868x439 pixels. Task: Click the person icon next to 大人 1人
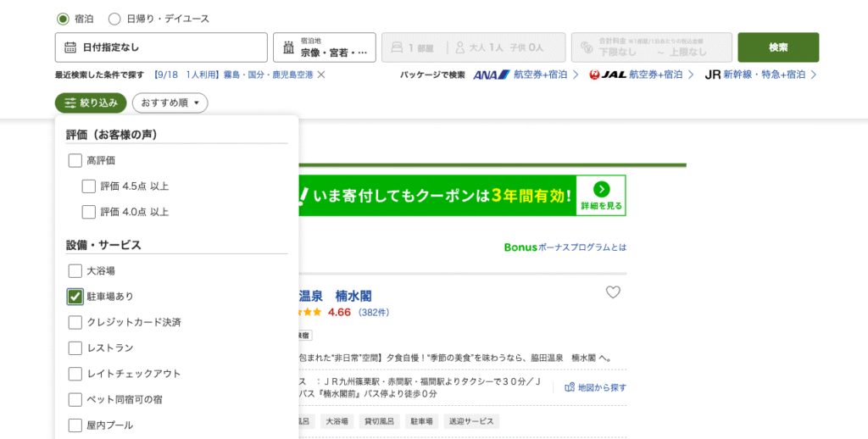pos(460,47)
